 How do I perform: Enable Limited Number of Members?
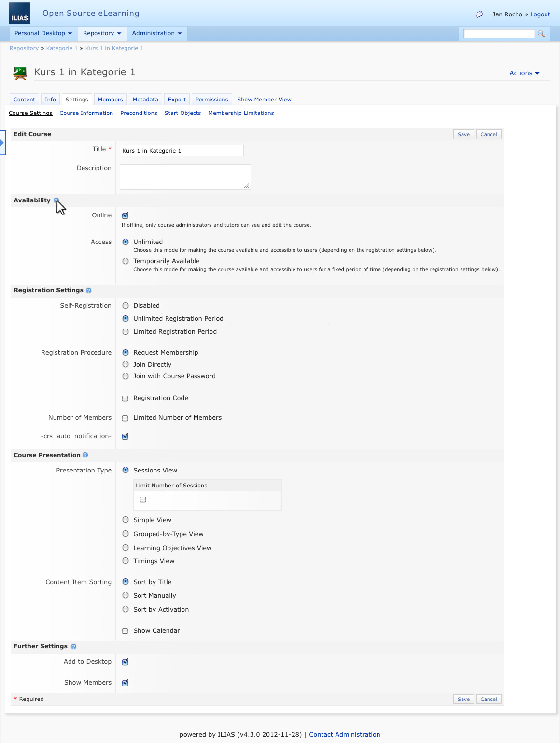(x=125, y=418)
